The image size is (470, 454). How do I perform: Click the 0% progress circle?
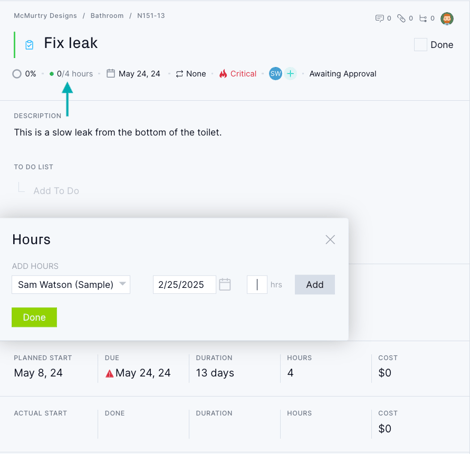(x=17, y=74)
